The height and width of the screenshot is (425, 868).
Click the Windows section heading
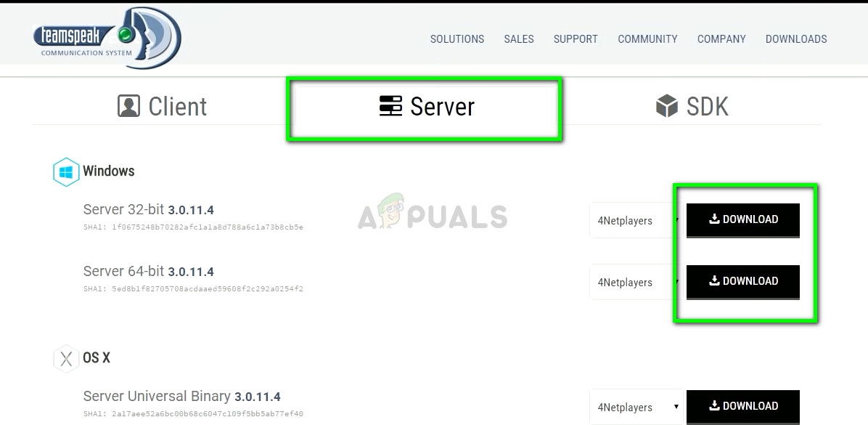click(109, 171)
